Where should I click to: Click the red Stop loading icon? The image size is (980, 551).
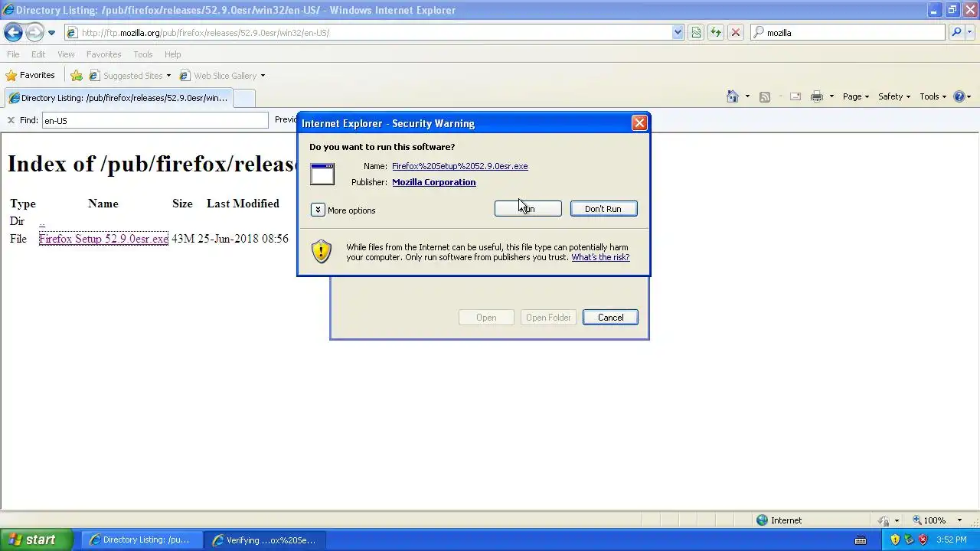tap(736, 33)
